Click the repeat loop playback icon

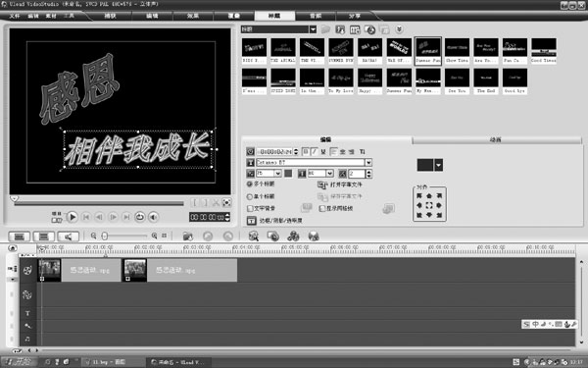[139, 217]
